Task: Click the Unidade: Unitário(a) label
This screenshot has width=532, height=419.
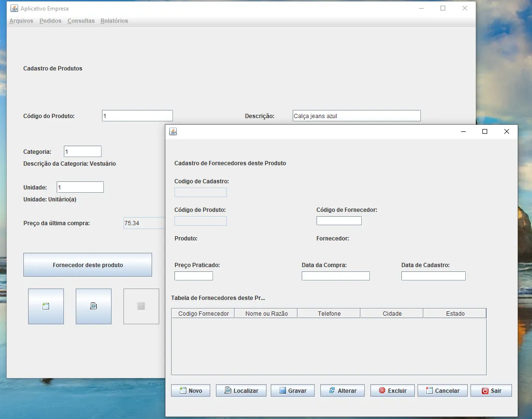Action: 50,200
